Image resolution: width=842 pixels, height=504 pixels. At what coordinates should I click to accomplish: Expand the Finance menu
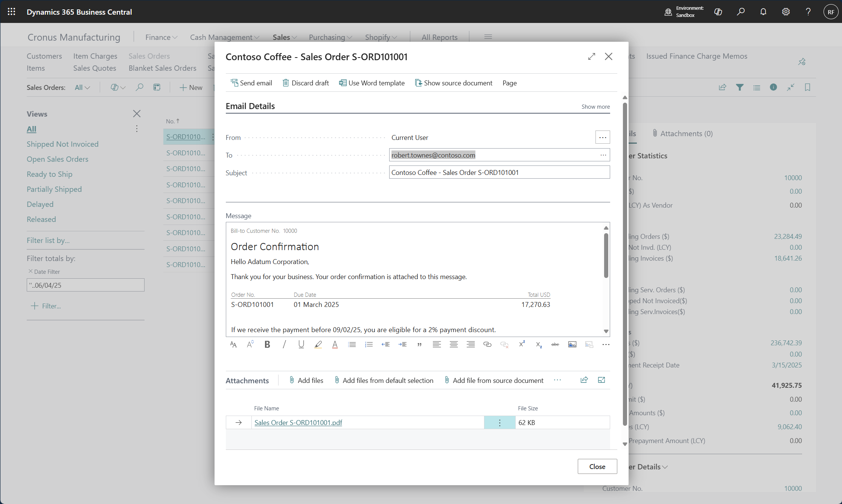[x=161, y=37]
